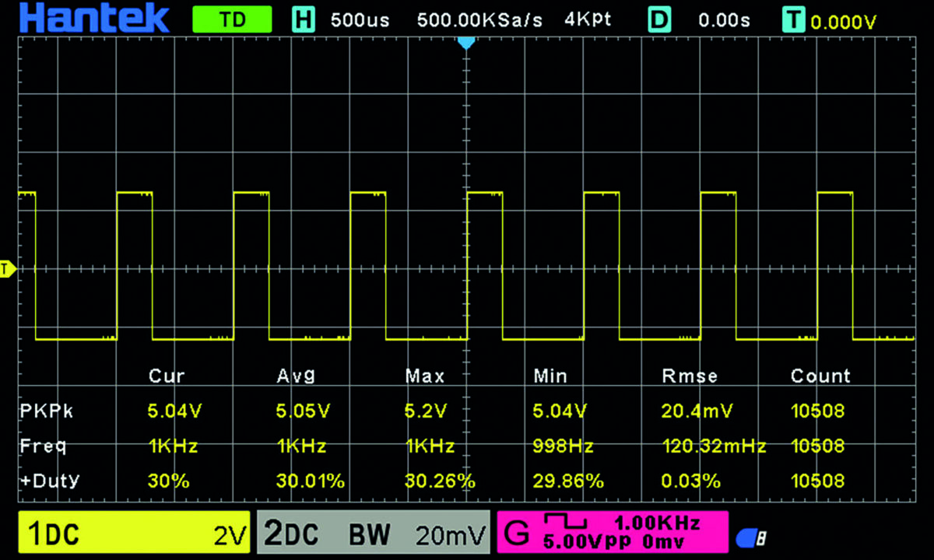The image size is (934, 560).
Task: Click the 1.00KHz generator frequency readout
Action: point(657,522)
